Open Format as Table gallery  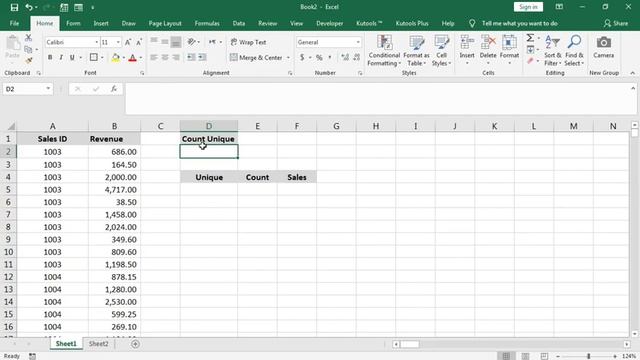[x=416, y=51]
